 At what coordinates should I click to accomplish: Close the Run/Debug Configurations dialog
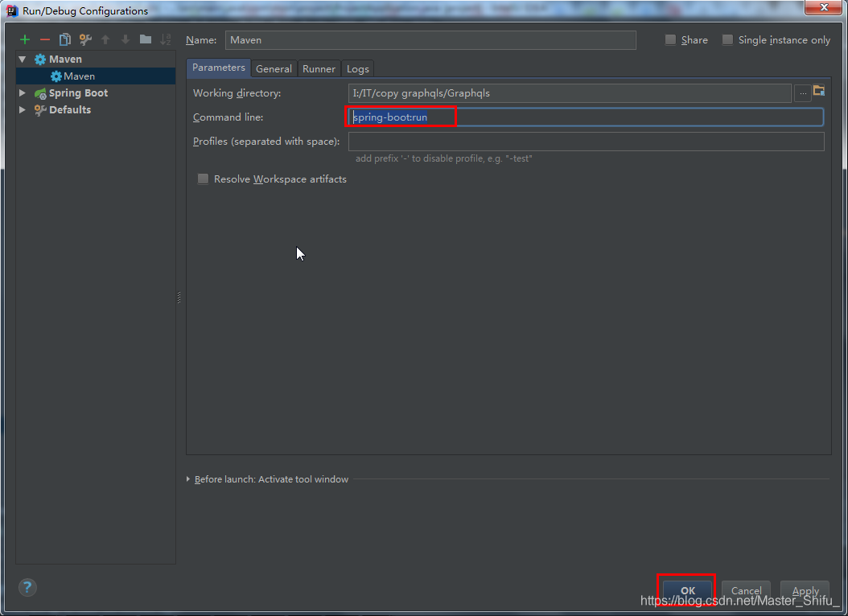point(824,7)
